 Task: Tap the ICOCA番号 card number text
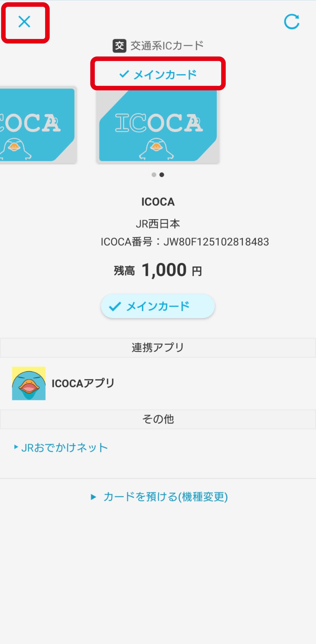[185, 242]
